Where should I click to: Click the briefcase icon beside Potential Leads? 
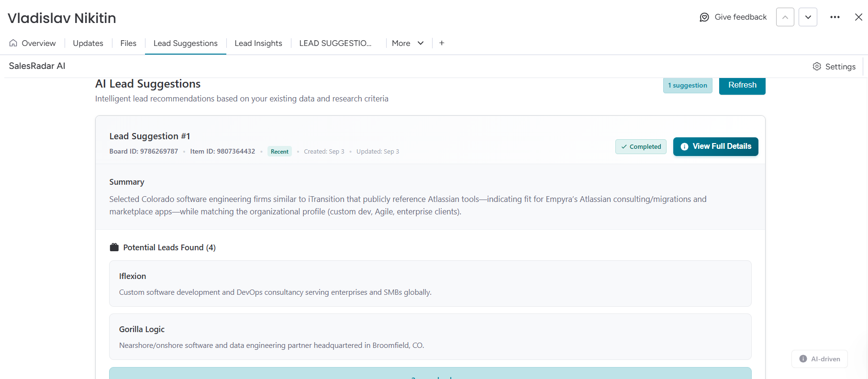click(x=114, y=247)
